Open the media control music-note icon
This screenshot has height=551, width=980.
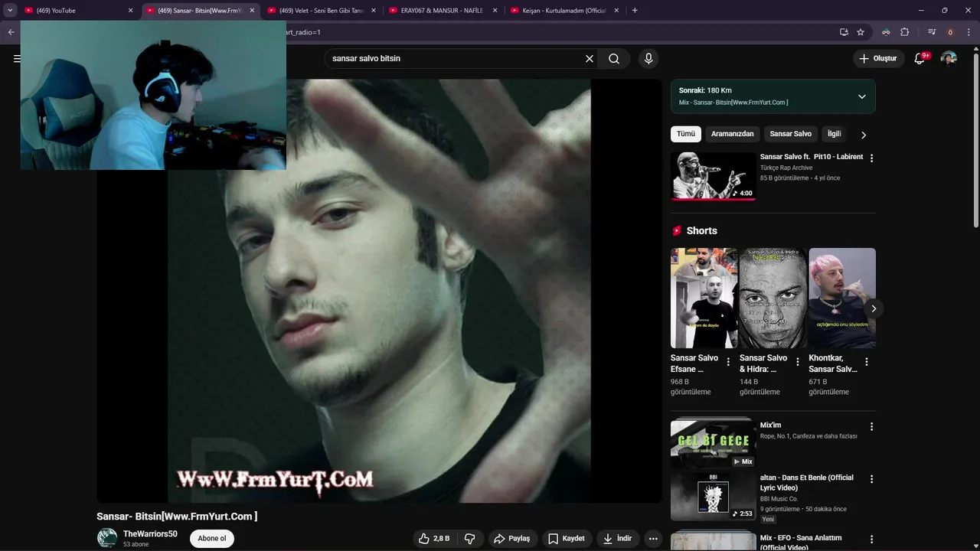pos(932,32)
